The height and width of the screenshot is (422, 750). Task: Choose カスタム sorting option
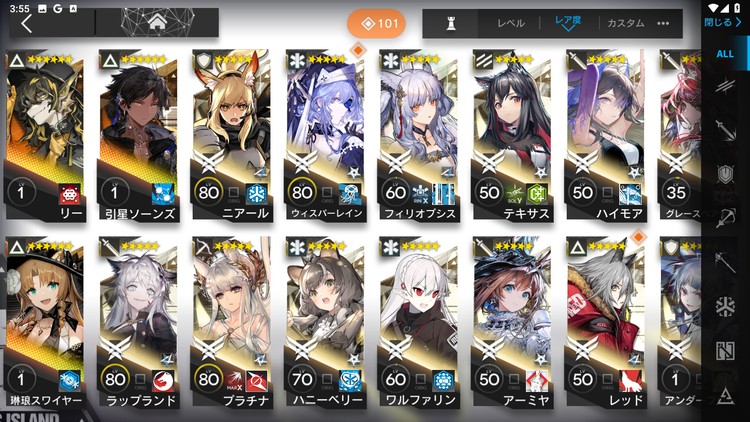tap(626, 23)
